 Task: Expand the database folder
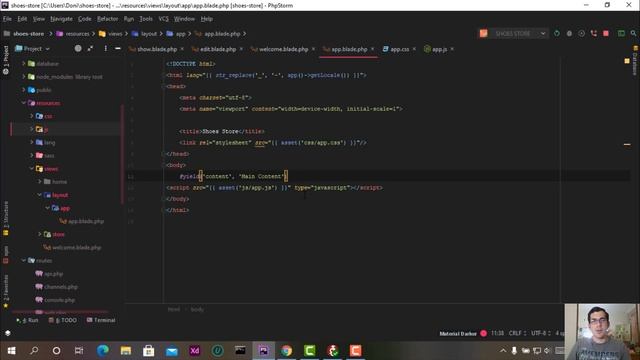pos(24,64)
